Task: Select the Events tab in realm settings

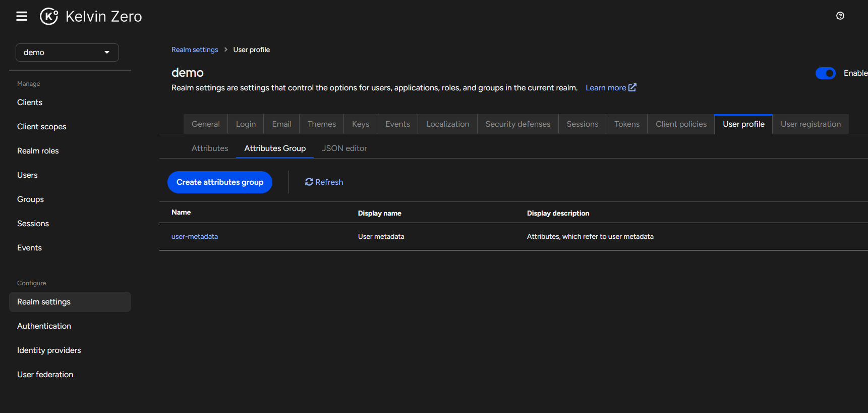Action: click(x=397, y=124)
